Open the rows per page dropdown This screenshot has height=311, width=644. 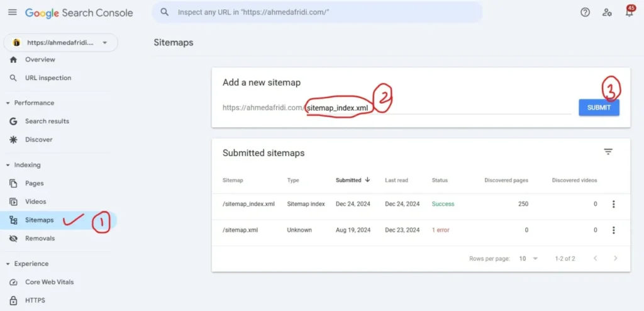528,258
